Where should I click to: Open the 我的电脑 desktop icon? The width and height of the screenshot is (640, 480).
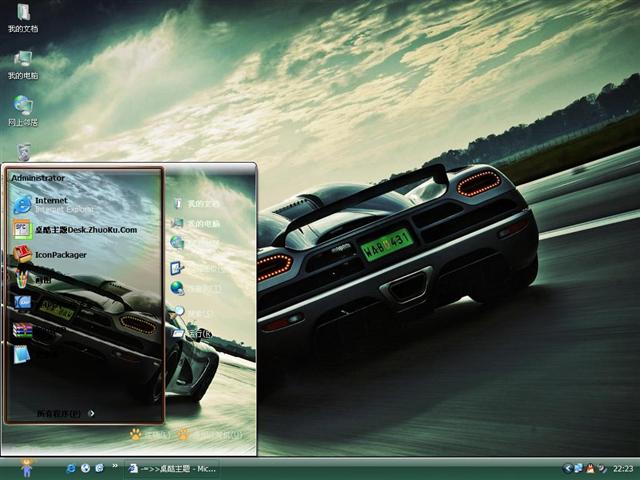23,64
